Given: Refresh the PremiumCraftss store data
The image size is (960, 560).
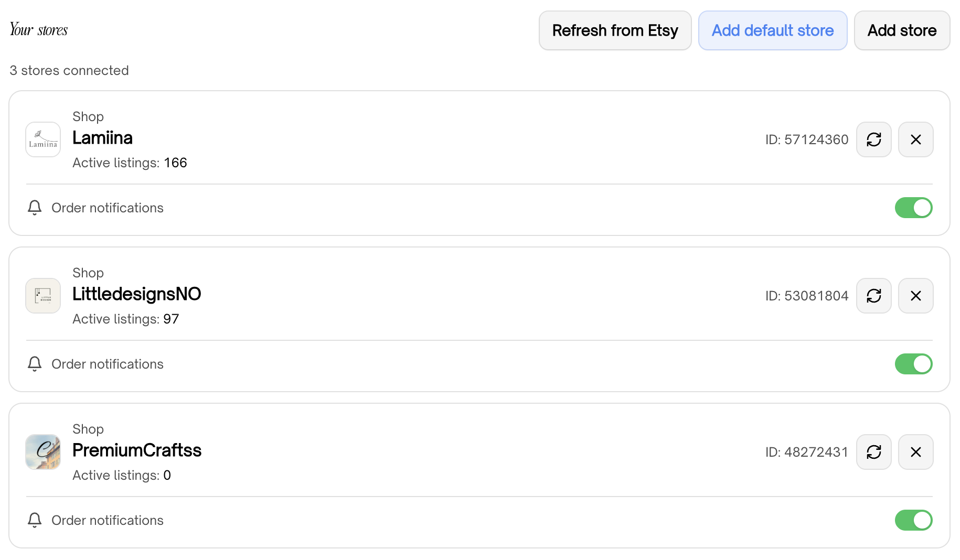Looking at the screenshot, I should tap(873, 452).
